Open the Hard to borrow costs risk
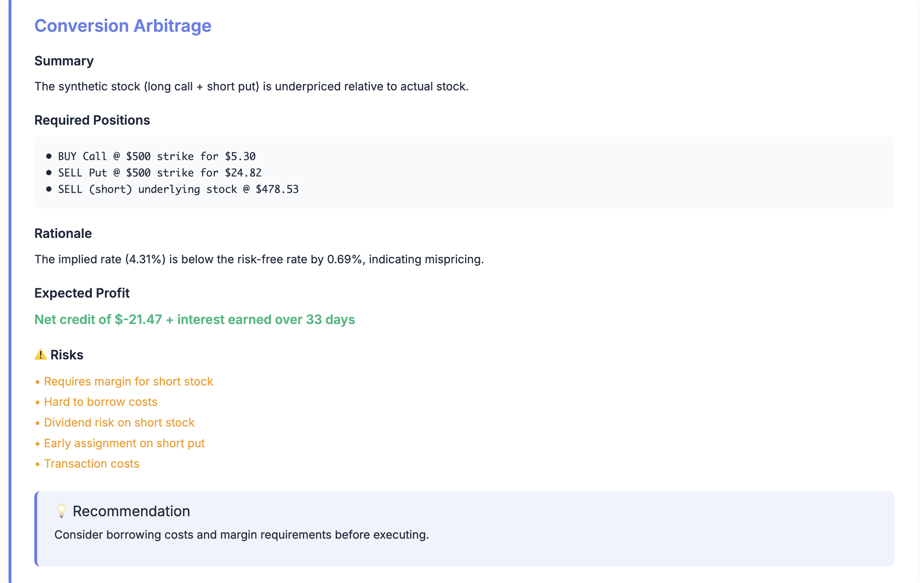 (x=100, y=402)
